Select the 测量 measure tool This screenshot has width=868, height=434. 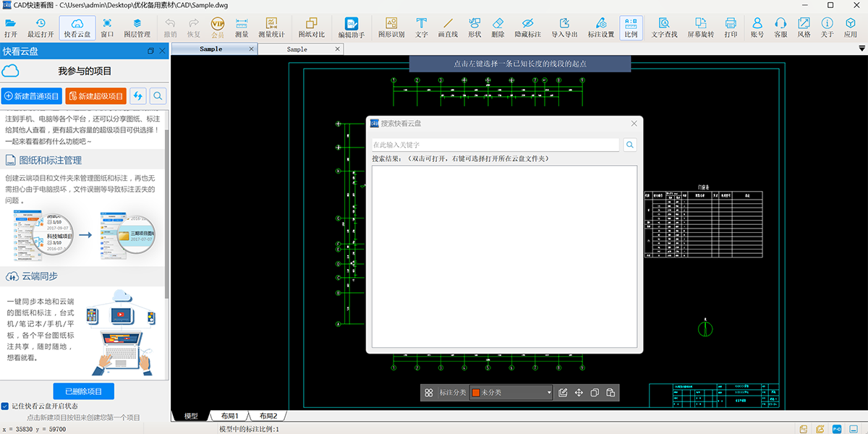pyautogui.click(x=242, y=27)
